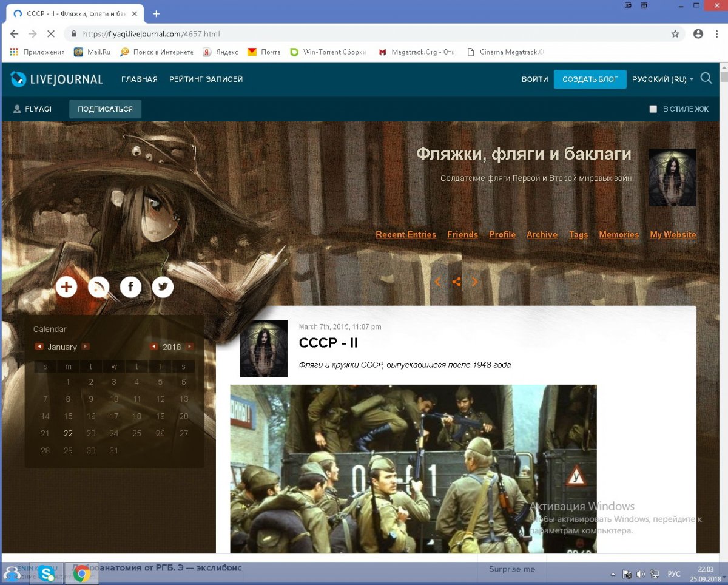This screenshot has width=728, height=585.
Task: Share the blog via the Twitter icon
Action: tap(163, 286)
